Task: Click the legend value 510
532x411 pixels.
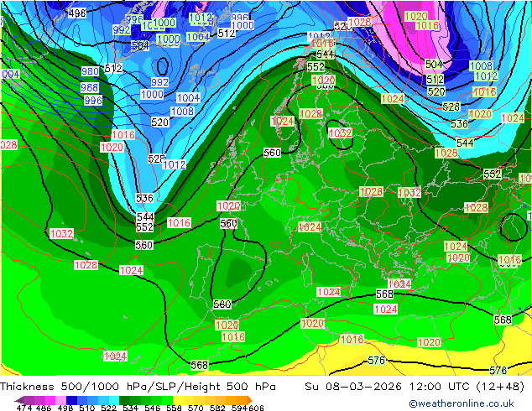Action: click(87, 408)
